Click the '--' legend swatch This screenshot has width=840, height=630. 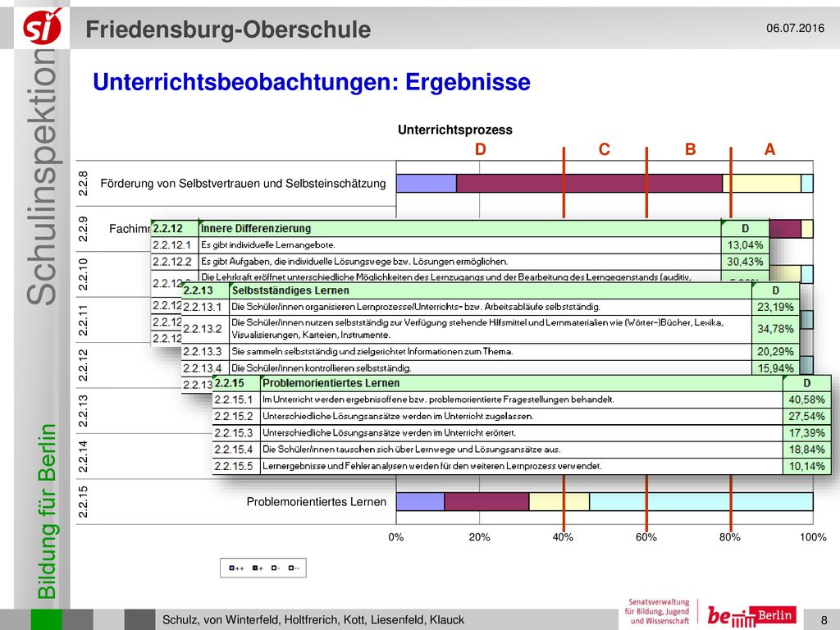[291, 568]
